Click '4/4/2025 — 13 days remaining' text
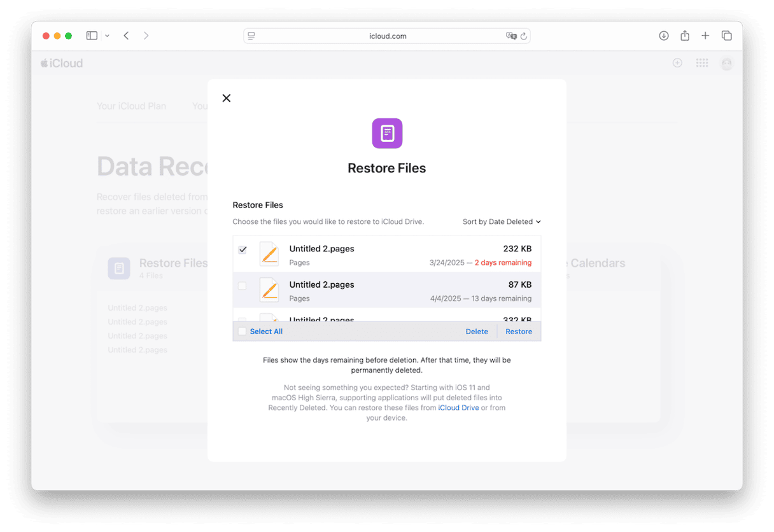Image resolution: width=774 pixels, height=532 pixels. pos(481,298)
